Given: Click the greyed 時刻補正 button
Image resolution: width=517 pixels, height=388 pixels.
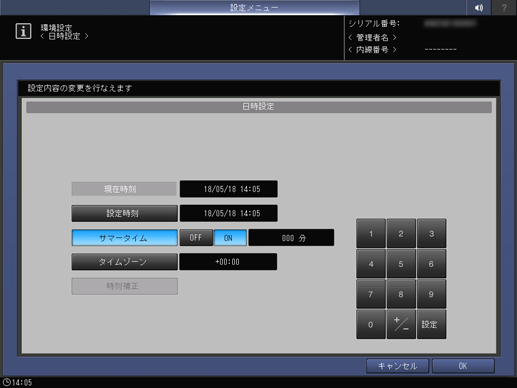Looking at the screenshot, I should point(124,286).
